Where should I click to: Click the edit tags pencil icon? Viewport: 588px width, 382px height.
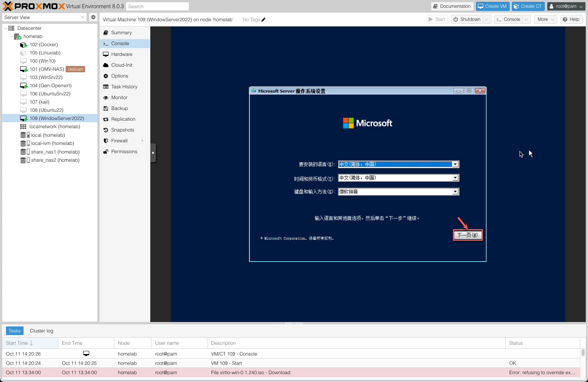263,20
